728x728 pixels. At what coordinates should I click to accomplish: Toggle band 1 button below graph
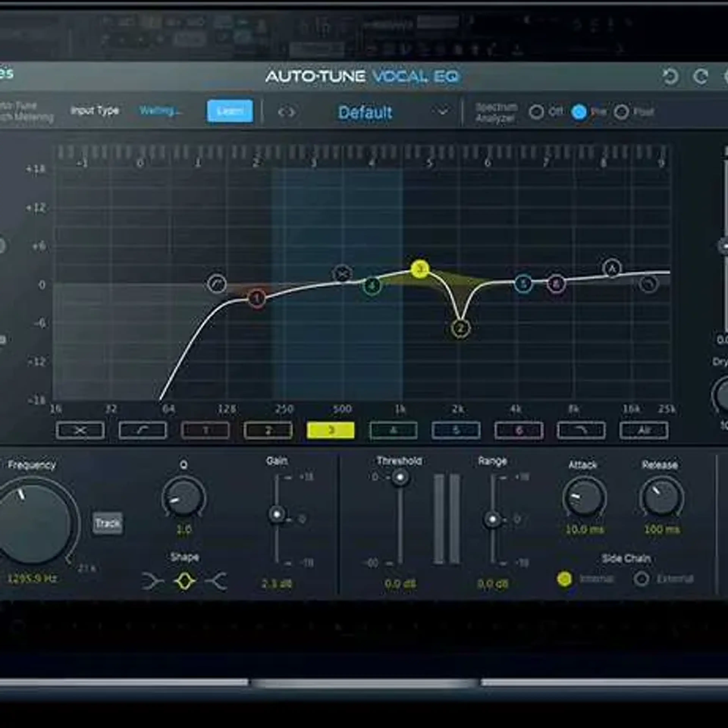coord(205,430)
